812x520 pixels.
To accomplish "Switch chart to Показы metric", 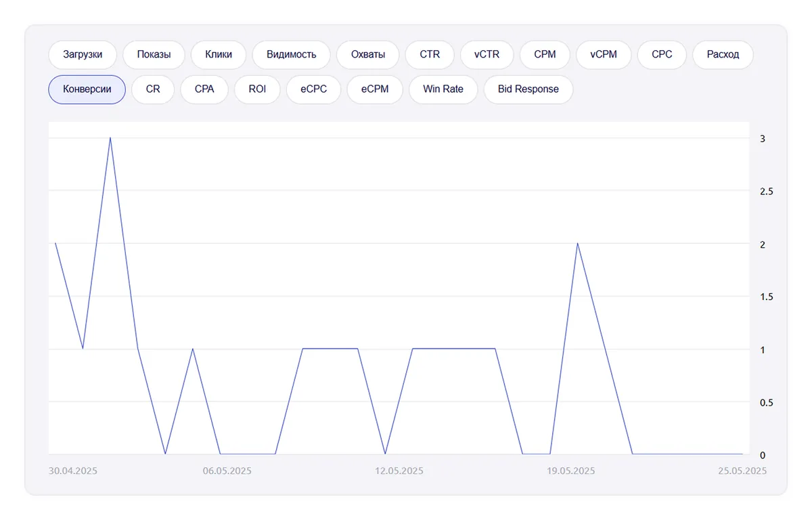I will click(x=154, y=55).
